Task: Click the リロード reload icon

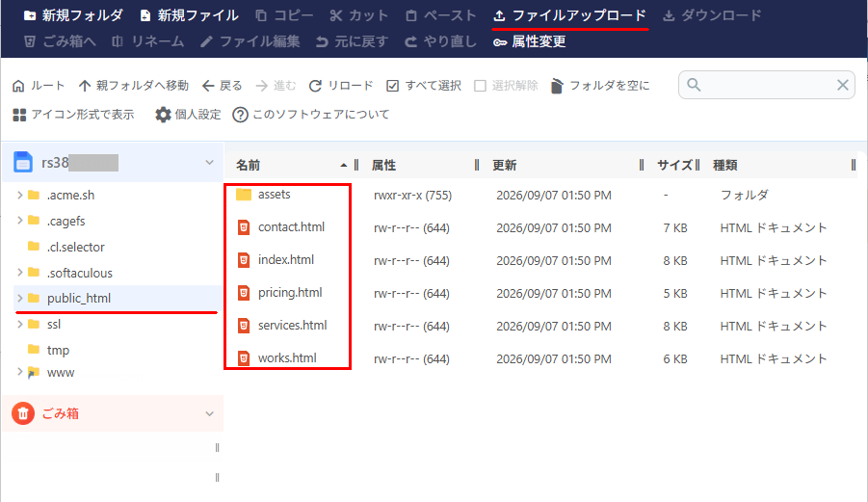Action: tap(316, 86)
